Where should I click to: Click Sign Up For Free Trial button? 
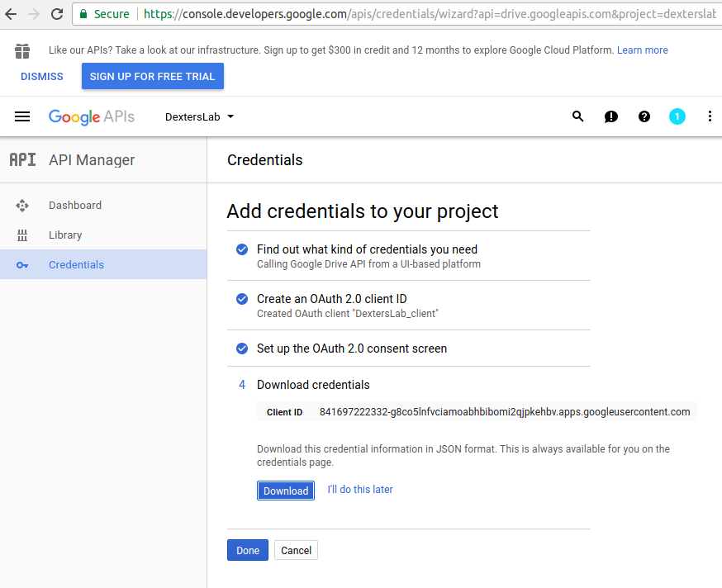(x=152, y=76)
